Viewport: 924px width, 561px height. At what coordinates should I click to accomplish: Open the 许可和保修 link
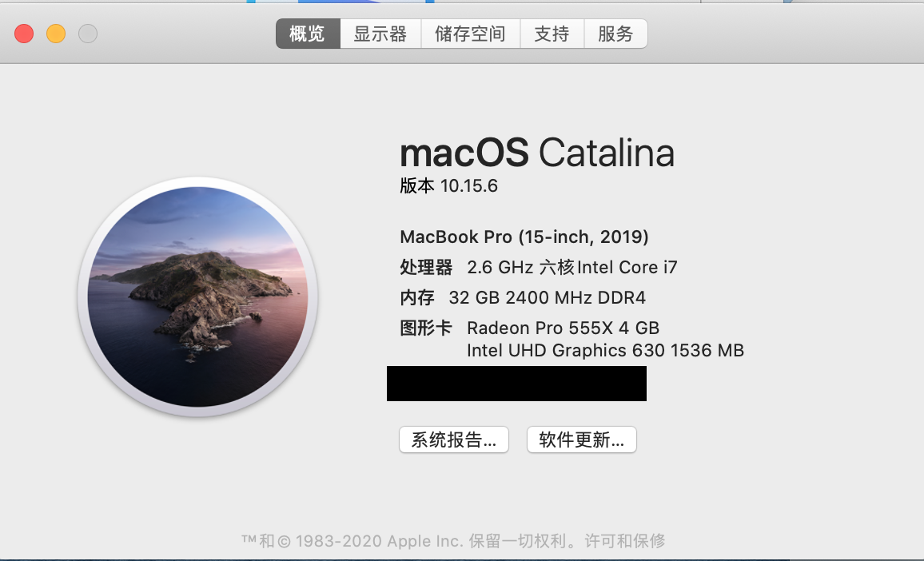(x=624, y=540)
